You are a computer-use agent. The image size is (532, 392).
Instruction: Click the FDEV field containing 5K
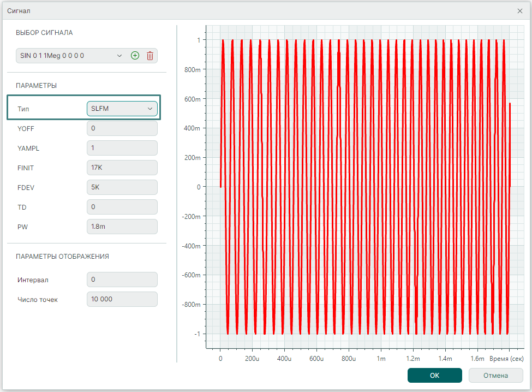[122, 187]
